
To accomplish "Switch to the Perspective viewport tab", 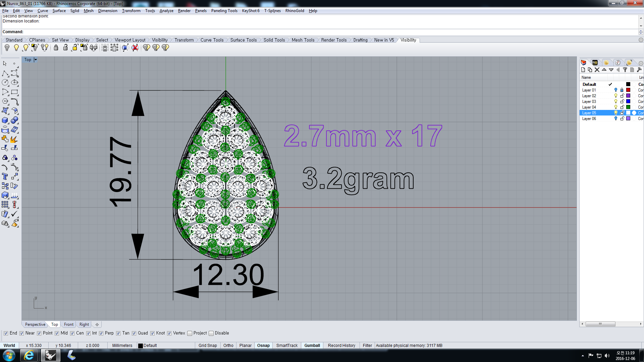I will coord(35,324).
